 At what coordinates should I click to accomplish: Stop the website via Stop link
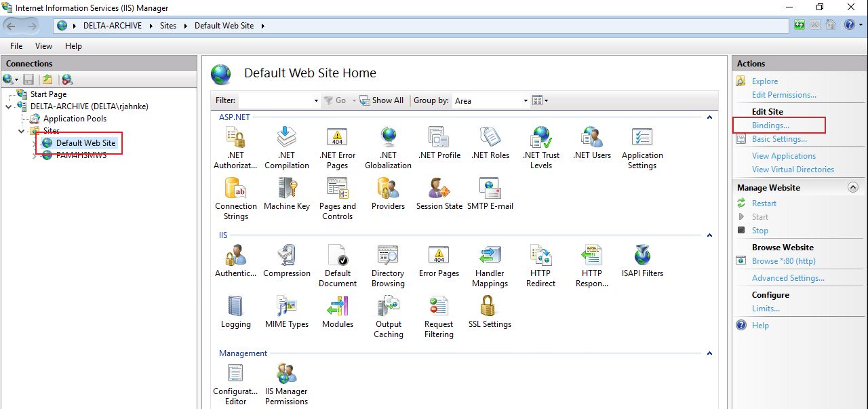click(760, 231)
